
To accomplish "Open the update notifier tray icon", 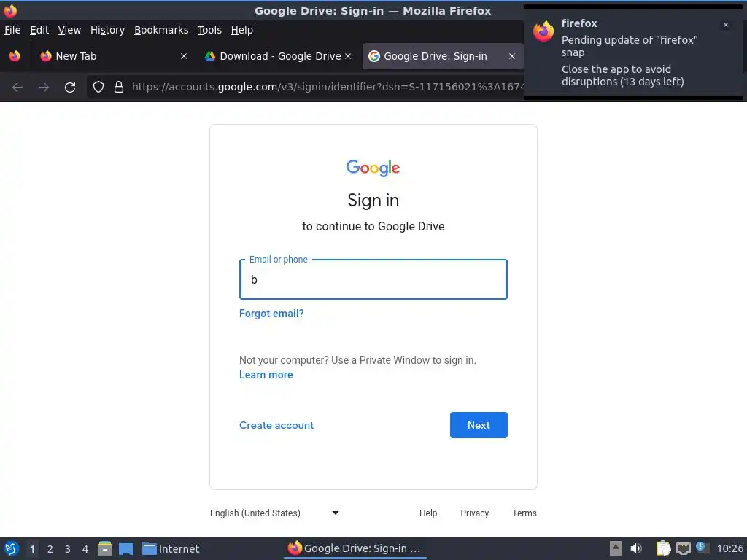I will (x=702, y=548).
